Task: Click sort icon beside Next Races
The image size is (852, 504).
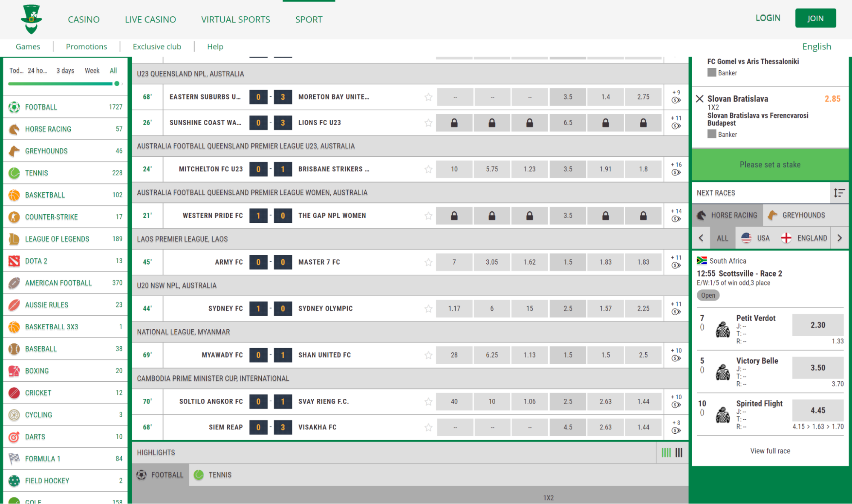Action: pyautogui.click(x=839, y=193)
